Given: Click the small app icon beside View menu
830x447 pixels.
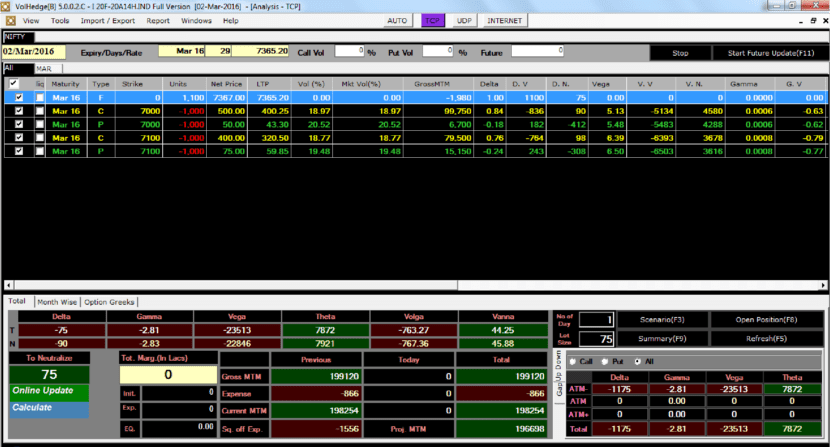Looking at the screenshot, I should point(11,21).
